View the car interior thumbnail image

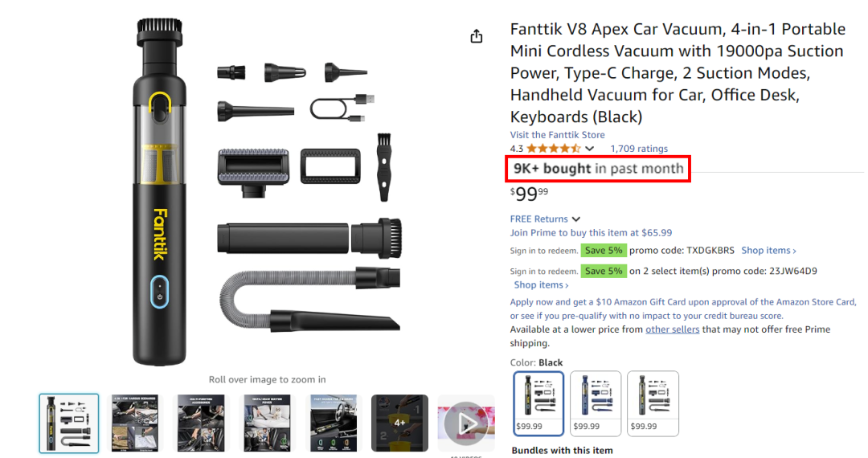(334, 423)
